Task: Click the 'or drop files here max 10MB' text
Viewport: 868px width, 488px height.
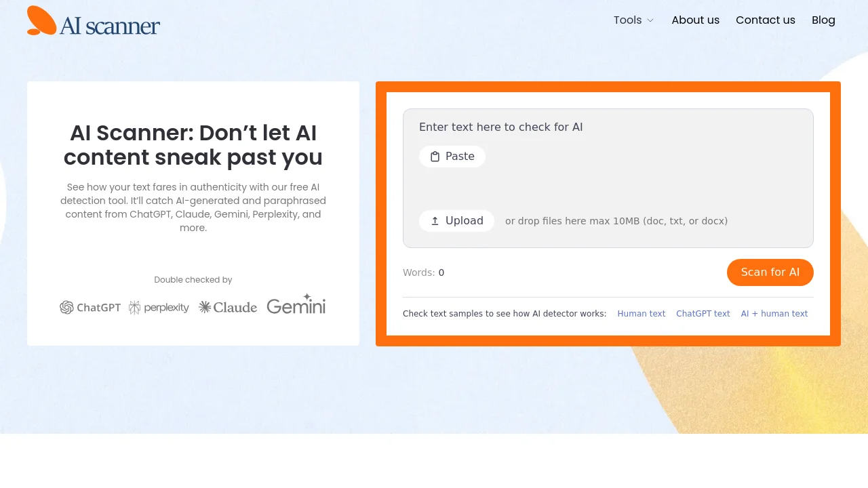Action: tap(616, 221)
